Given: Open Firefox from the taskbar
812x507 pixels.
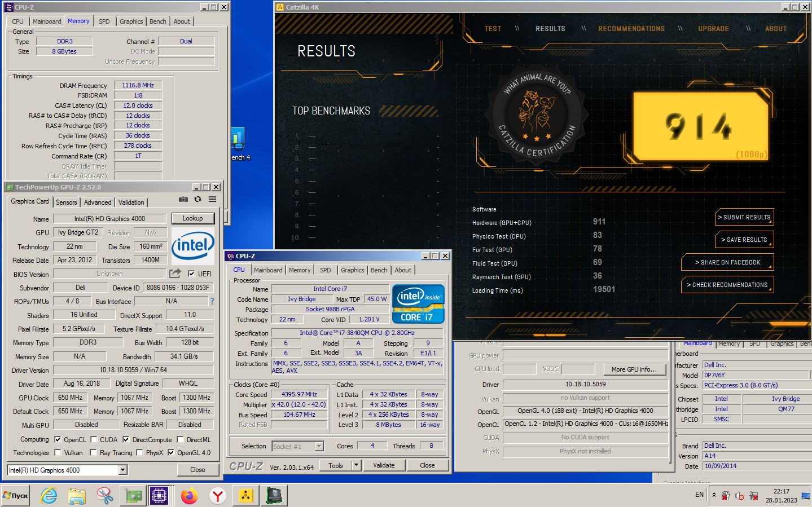Looking at the screenshot, I should (x=190, y=496).
